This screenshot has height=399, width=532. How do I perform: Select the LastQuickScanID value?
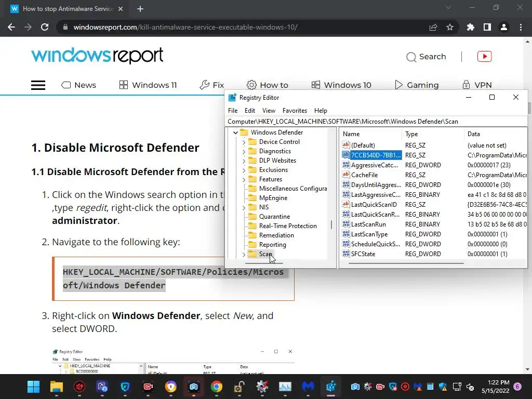click(369, 205)
